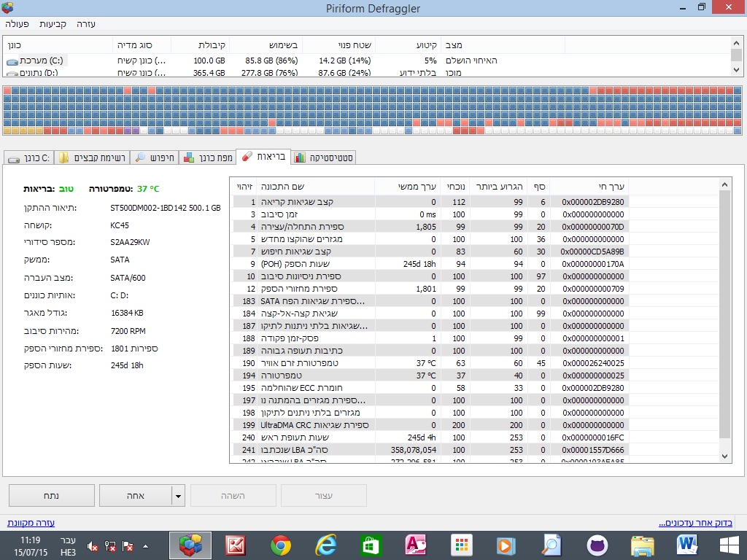Click the נתח analyze button
Image resolution: width=747 pixels, height=560 pixels.
coord(52,496)
